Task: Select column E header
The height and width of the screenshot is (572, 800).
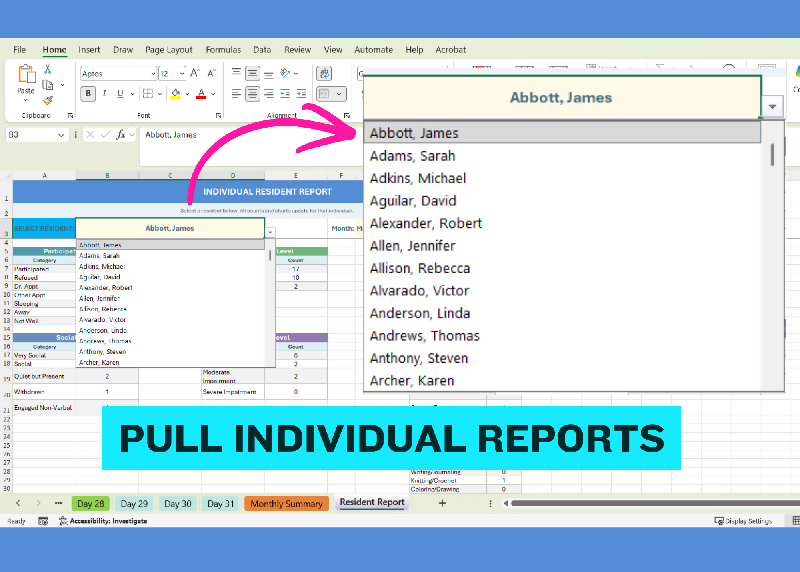Action: point(296,176)
